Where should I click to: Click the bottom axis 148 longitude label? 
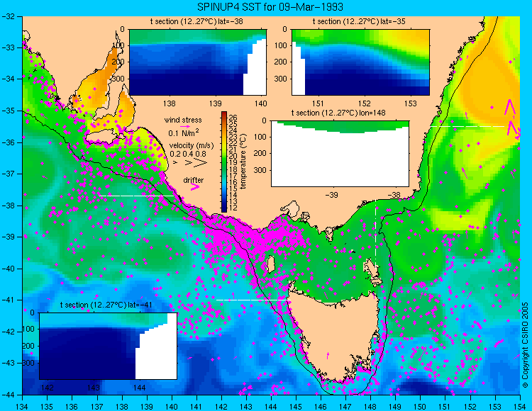point(370,406)
